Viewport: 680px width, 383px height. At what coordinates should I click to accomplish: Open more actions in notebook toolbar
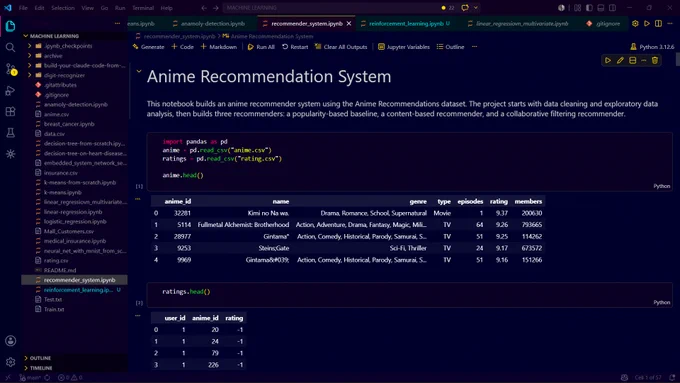click(474, 47)
